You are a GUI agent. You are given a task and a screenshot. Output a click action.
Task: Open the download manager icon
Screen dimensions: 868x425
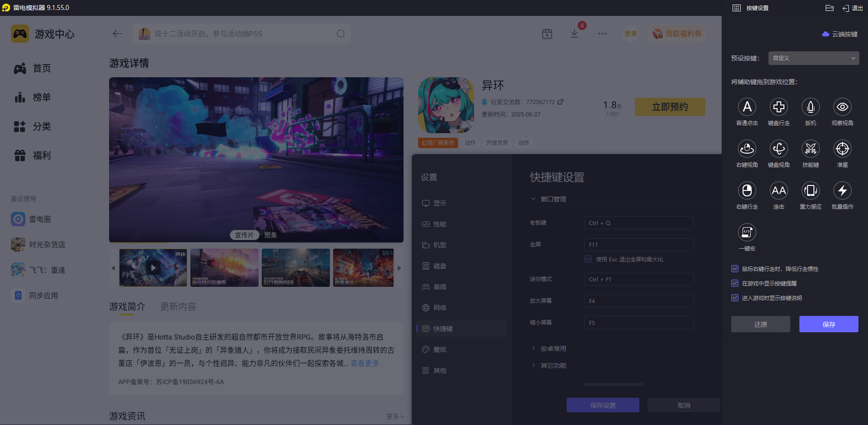tap(574, 34)
